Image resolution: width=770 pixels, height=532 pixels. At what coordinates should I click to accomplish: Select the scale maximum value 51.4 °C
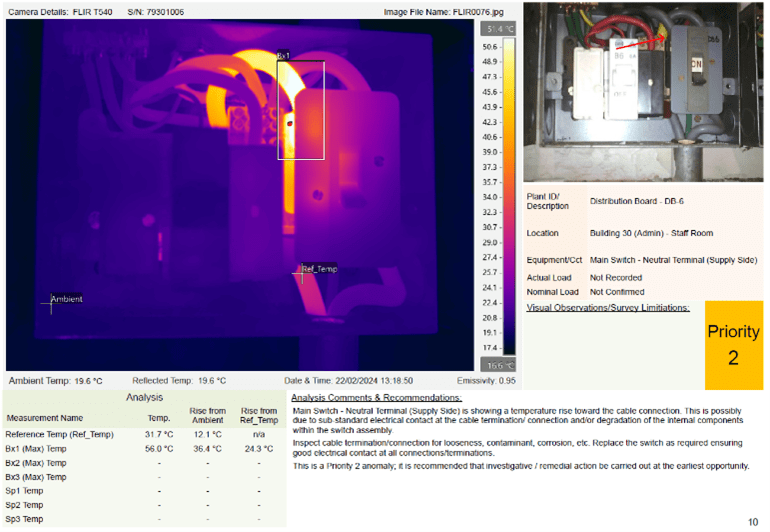click(498, 29)
